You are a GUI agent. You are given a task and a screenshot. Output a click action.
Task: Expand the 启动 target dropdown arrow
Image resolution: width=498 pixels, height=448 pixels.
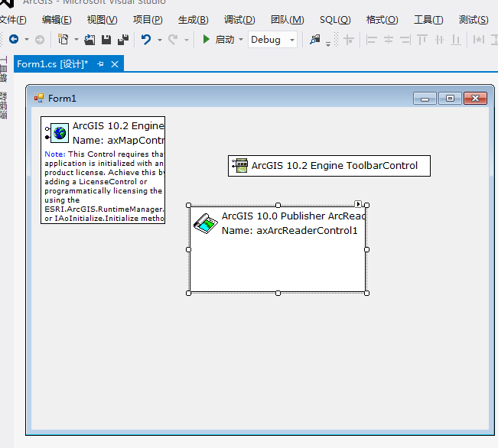pyautogui.click(x=241, y=39)
